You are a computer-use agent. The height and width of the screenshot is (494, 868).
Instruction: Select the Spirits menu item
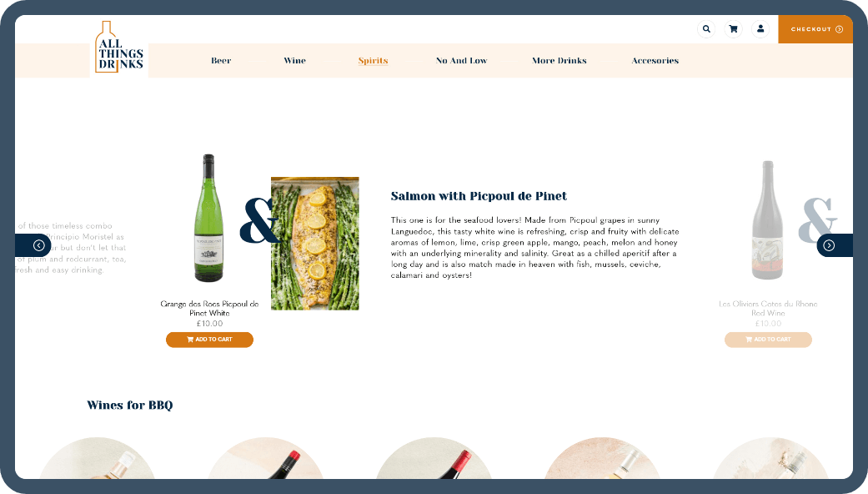373,60
